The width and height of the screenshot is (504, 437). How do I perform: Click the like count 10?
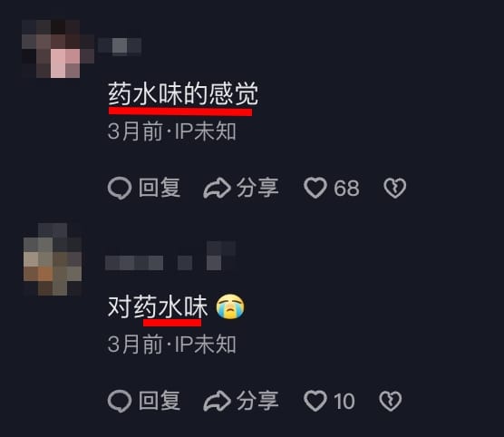[x=344, y=401]
